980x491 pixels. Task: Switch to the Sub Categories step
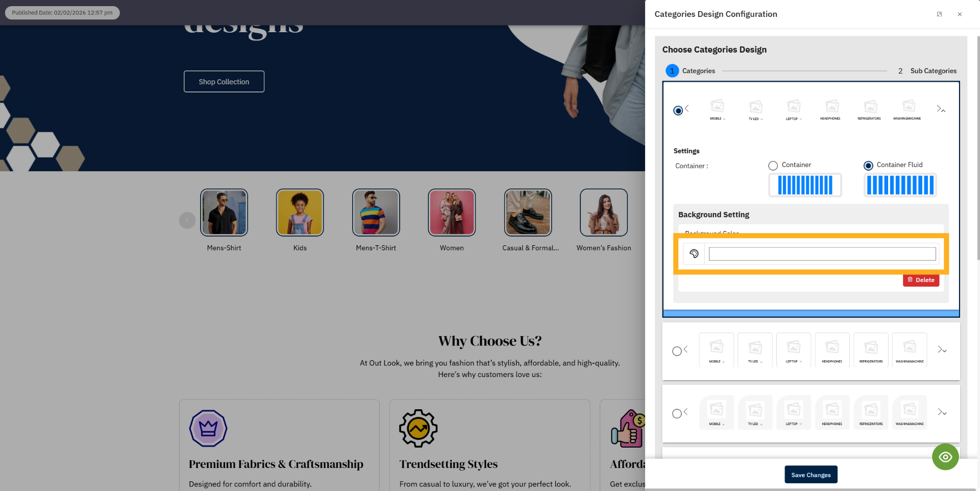[934, 71]
